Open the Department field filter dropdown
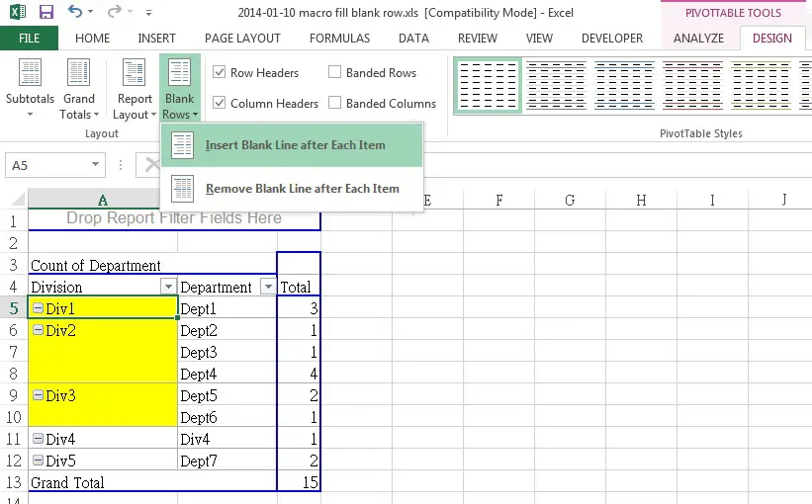This screenshot has width=812, height=504. point(268,287)
